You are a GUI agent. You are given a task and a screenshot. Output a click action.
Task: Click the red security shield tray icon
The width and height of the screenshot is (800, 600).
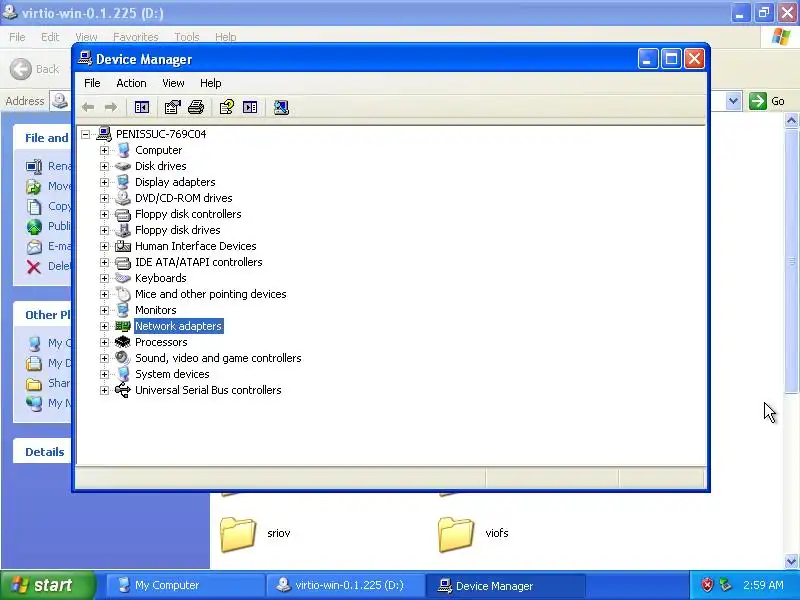[x=707, y=585]
